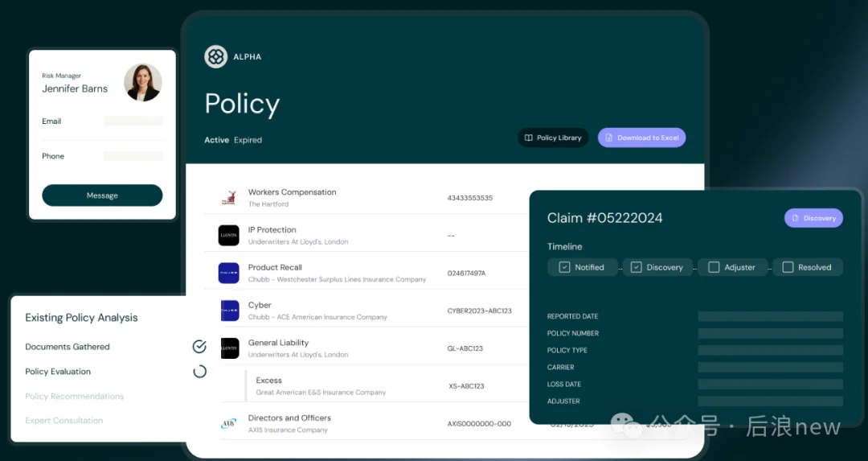Click the Carrier field

(x=771, y=367)
